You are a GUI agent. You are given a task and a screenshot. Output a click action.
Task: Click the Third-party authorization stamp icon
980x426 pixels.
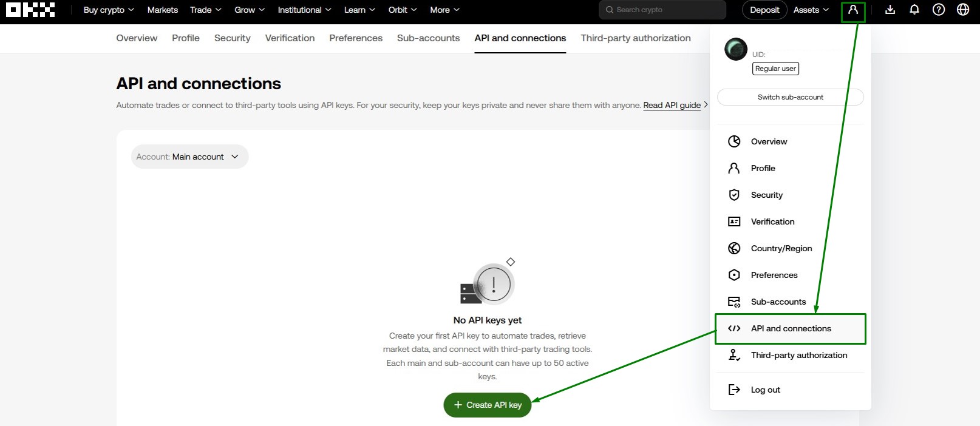tap(734, 355)
